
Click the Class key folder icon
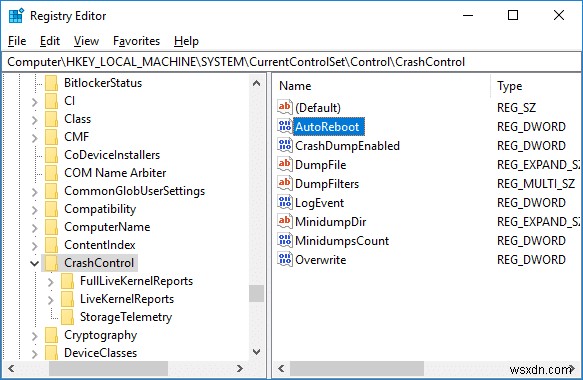tap(51, 119)
